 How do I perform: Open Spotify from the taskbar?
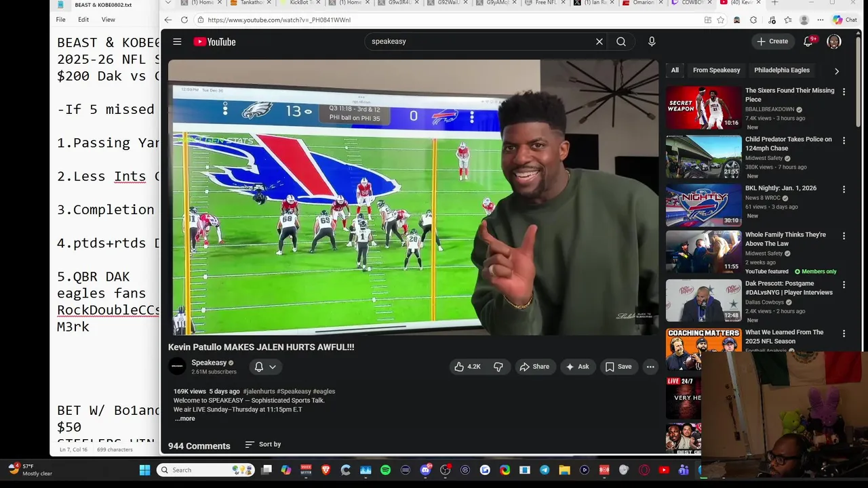pos(385,470)
